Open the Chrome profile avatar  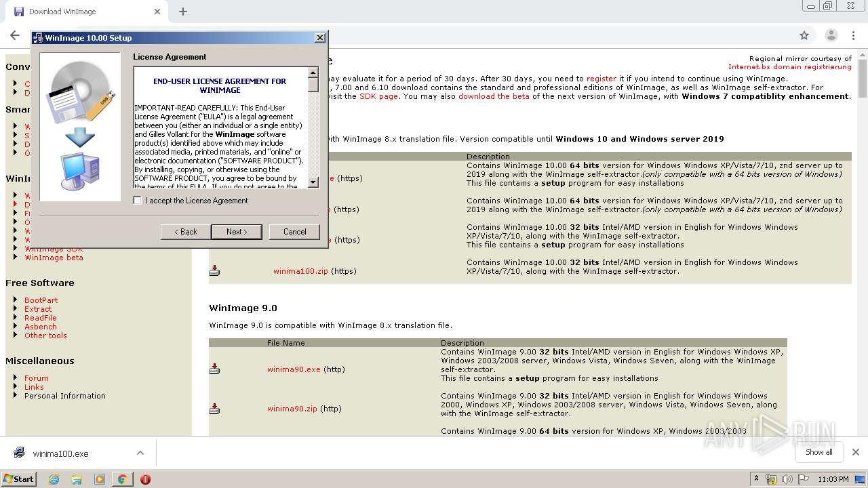coord(831,35)
